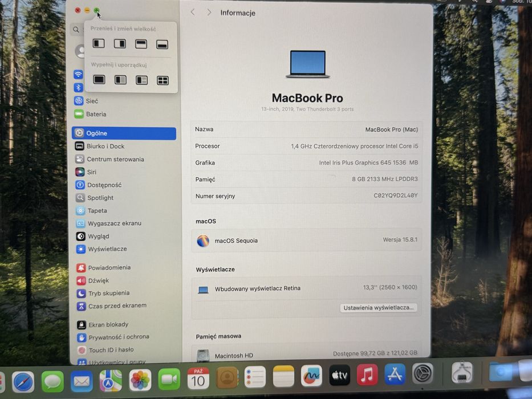Go forward with the right chevron
This screenshot has height=399, width=532.
(209, 13)
